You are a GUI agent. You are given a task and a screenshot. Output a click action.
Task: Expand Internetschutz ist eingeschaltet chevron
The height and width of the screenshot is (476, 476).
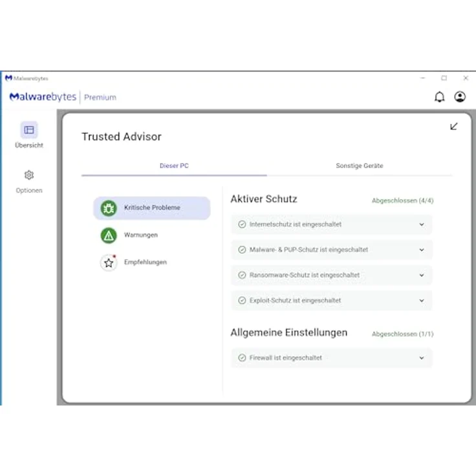point(422,224)
